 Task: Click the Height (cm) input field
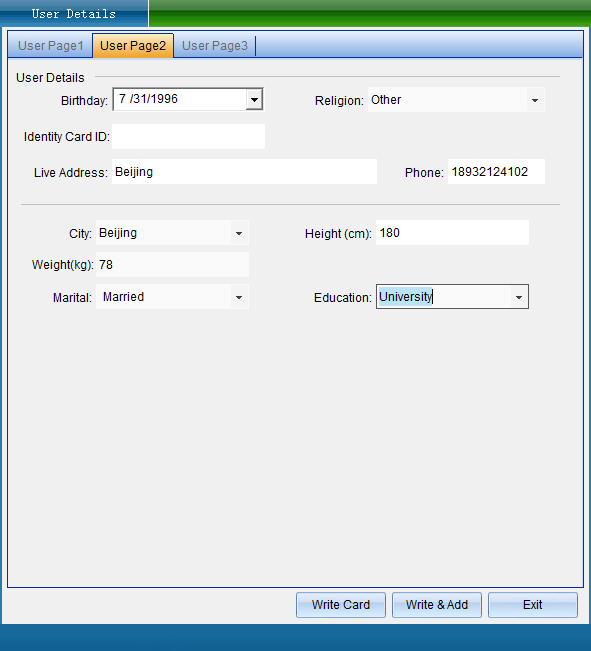(x=452, y=233)
